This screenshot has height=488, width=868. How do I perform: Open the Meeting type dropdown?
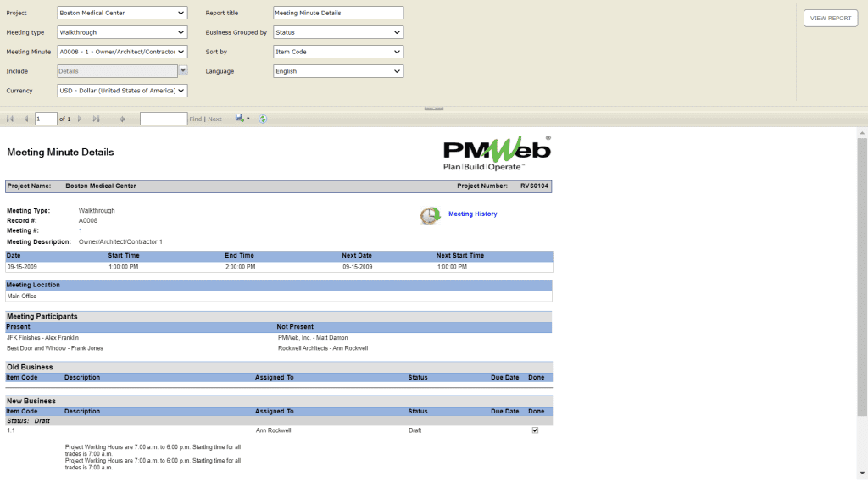tap(122, 32)
